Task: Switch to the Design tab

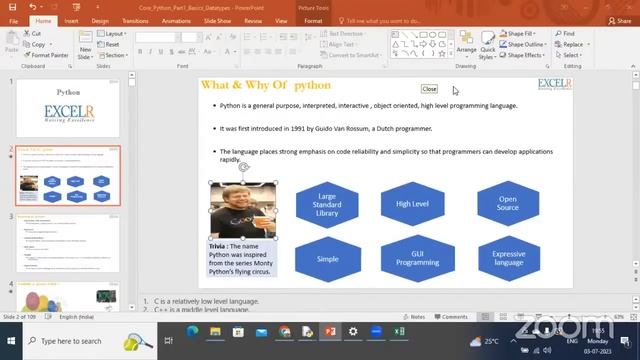Action: (x=100, y=21)
